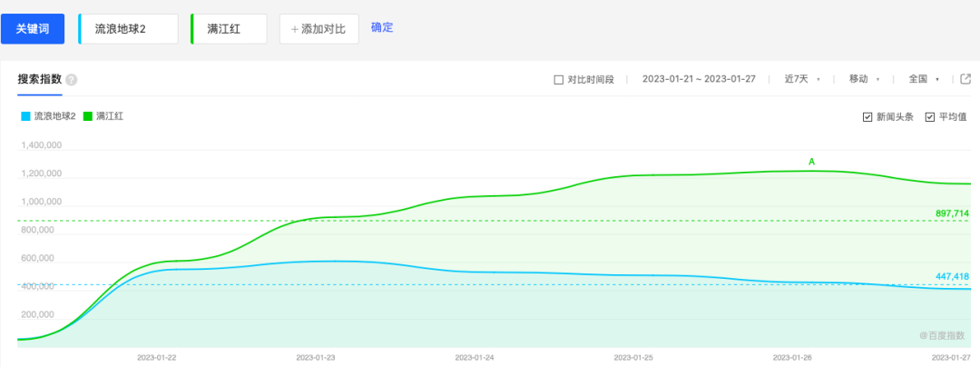Click the 447,418 average value label
The image size is (980, 367).
click(x=953, y=276)
